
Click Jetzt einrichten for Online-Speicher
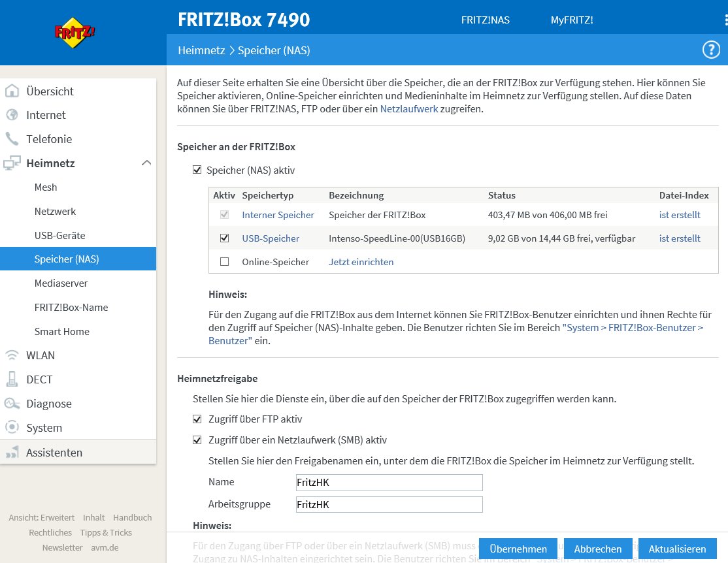pyautogui.click(x=361, y=262)
